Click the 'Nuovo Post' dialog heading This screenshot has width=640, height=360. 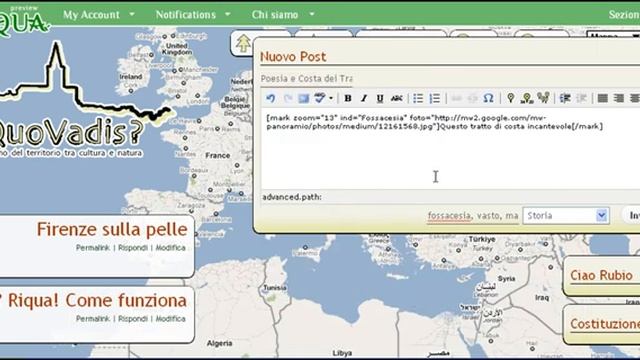[x=293, y=57]
